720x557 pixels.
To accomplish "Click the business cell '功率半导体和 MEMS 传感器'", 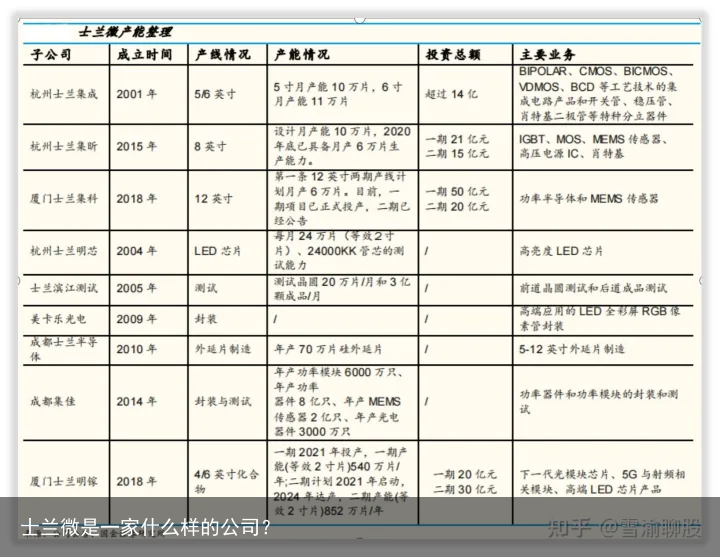I will click(589, 199).
